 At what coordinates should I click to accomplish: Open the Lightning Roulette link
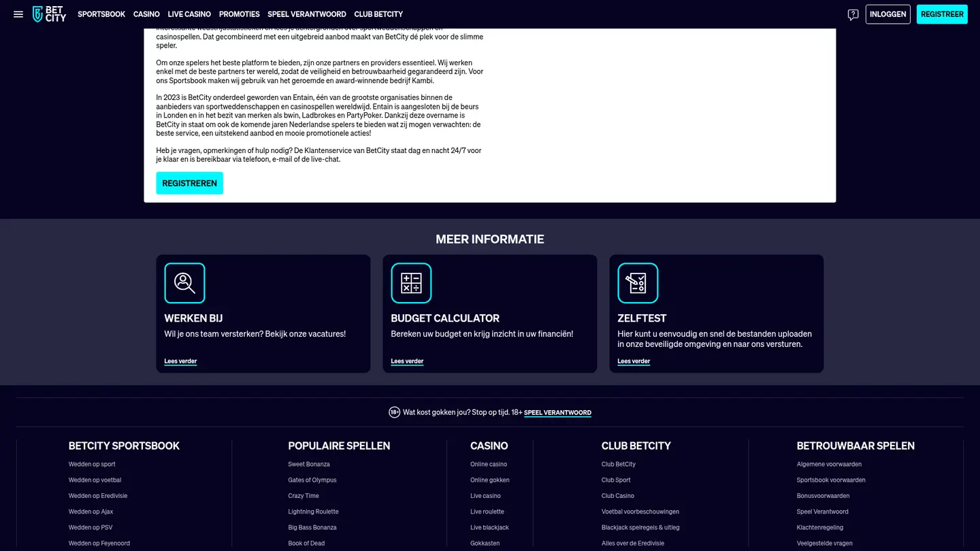click(x=313, y=512)
